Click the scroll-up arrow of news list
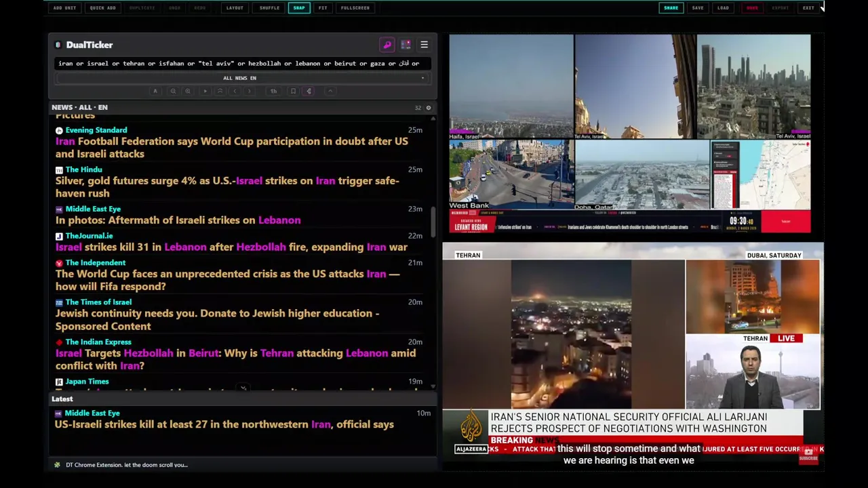This screenshot has width=868, height=488. 433,118
